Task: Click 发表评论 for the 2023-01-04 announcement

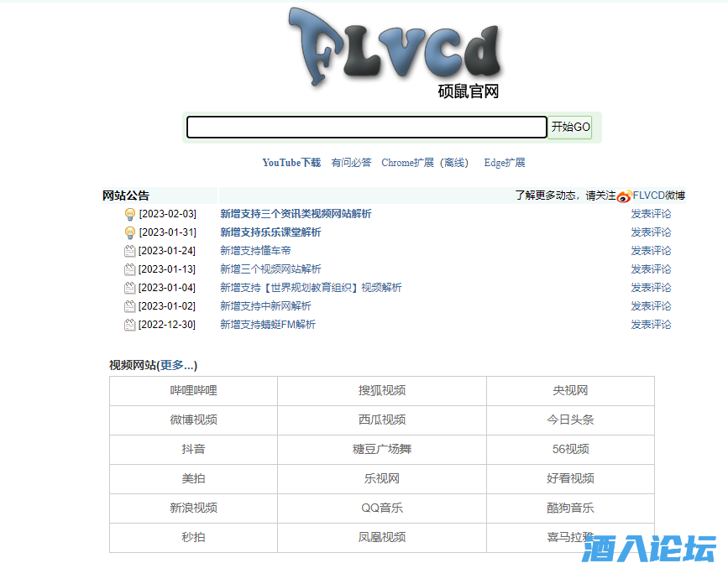Action: [651, 288]
